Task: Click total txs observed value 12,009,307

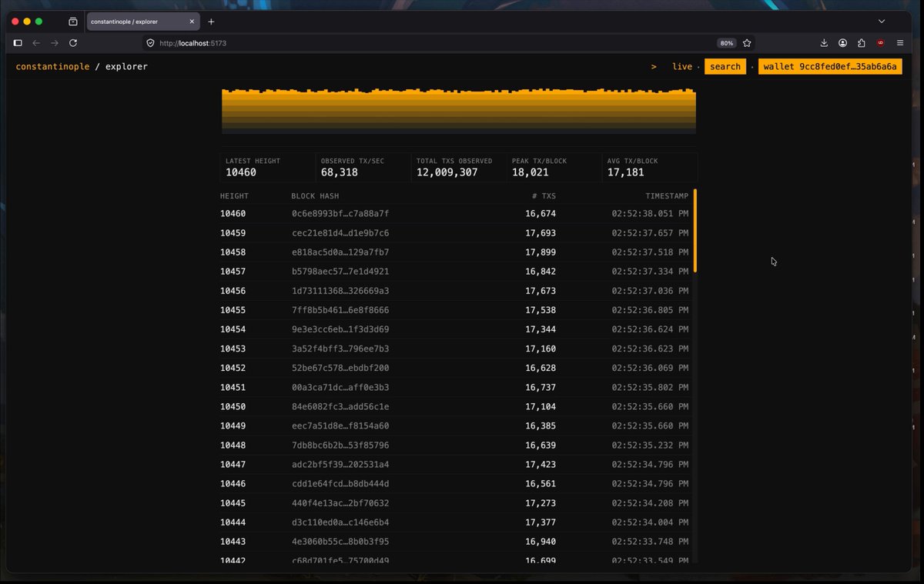Action: pos(447,172)
